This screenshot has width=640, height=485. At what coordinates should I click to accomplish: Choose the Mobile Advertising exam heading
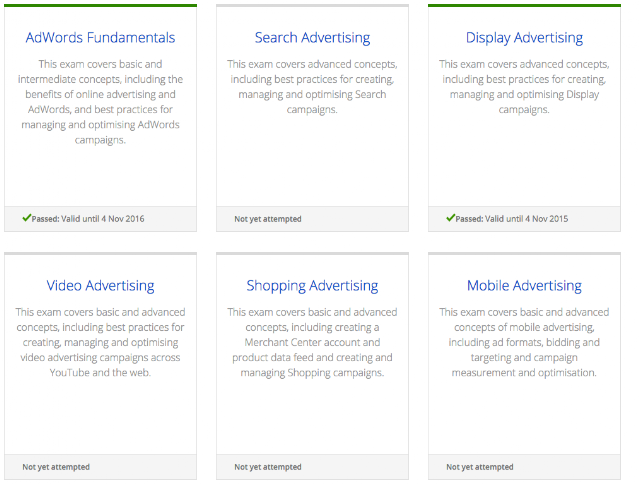[x=524, y=286]
